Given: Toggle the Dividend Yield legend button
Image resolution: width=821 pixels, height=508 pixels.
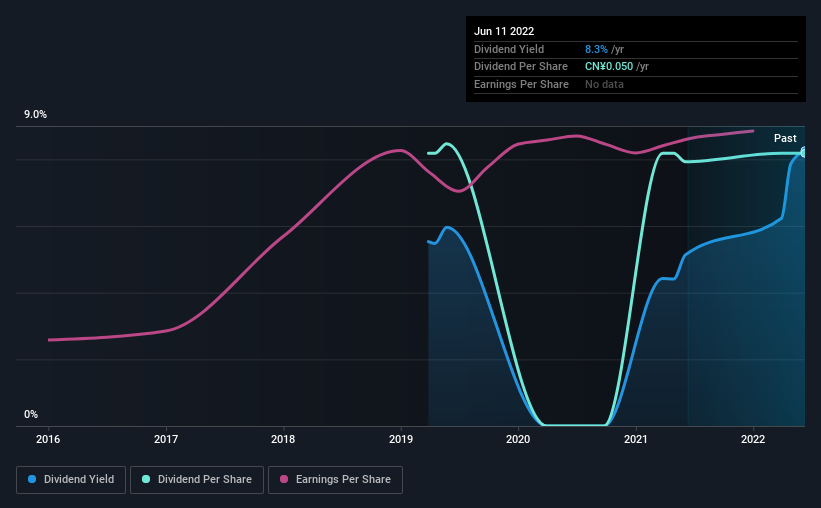Looking at the screenshot, I should [71, 480].
